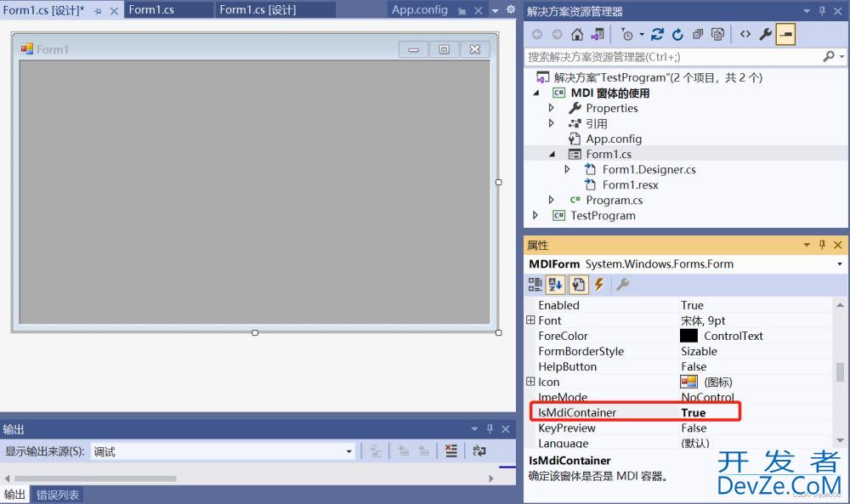
Task: Click the Properties grid vertical scrollbar thumb
Action: (x=840, y=372)
